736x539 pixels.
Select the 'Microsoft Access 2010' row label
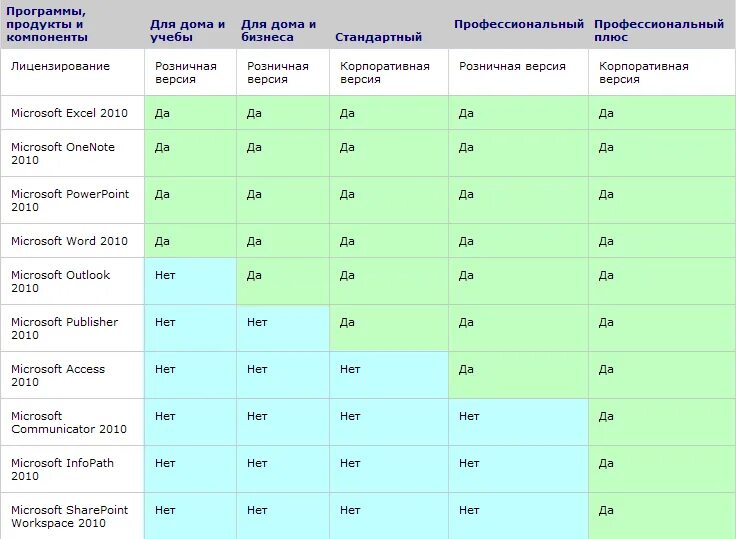pos(58,375)
